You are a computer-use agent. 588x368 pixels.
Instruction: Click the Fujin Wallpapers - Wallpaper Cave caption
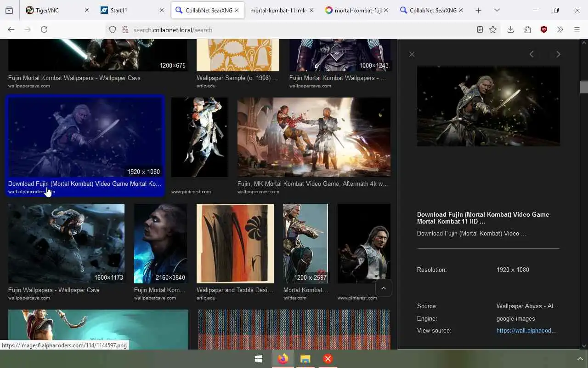54,290
